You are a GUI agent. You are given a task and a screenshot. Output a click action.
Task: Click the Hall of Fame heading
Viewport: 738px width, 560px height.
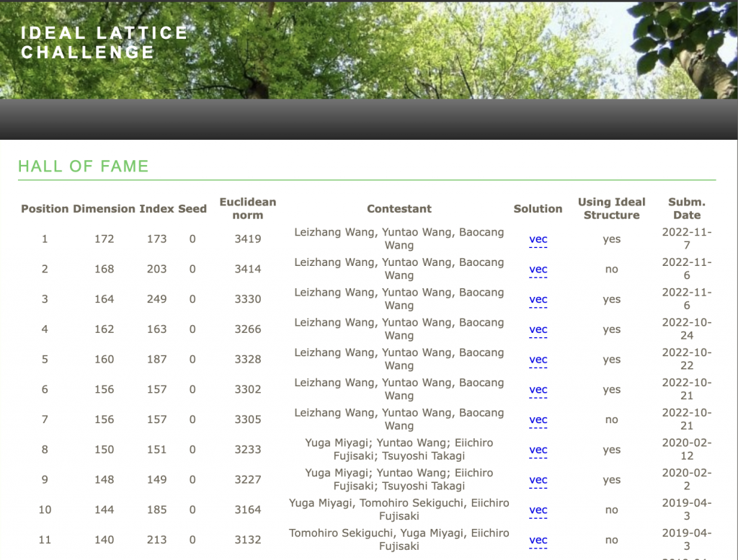click(84, 166)
